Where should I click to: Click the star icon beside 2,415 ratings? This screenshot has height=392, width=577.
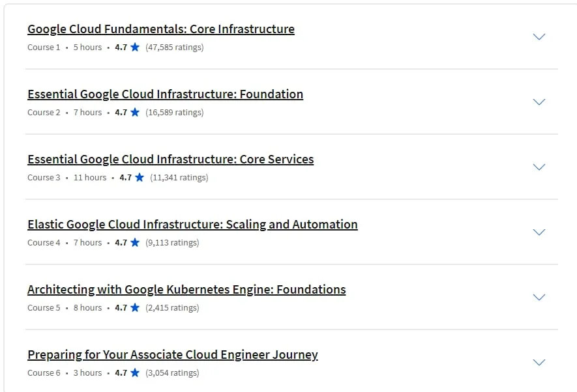coord(135,307)
